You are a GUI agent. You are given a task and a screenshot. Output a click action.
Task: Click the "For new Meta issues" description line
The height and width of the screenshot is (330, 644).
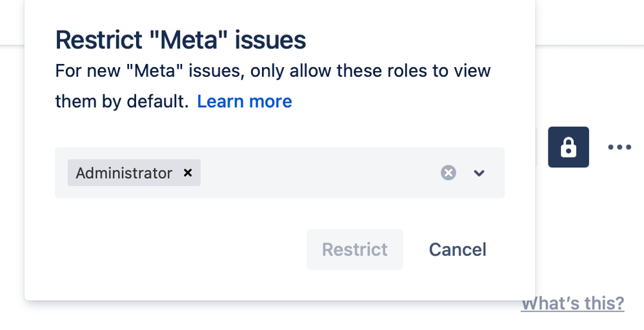[x=272, y=70]
